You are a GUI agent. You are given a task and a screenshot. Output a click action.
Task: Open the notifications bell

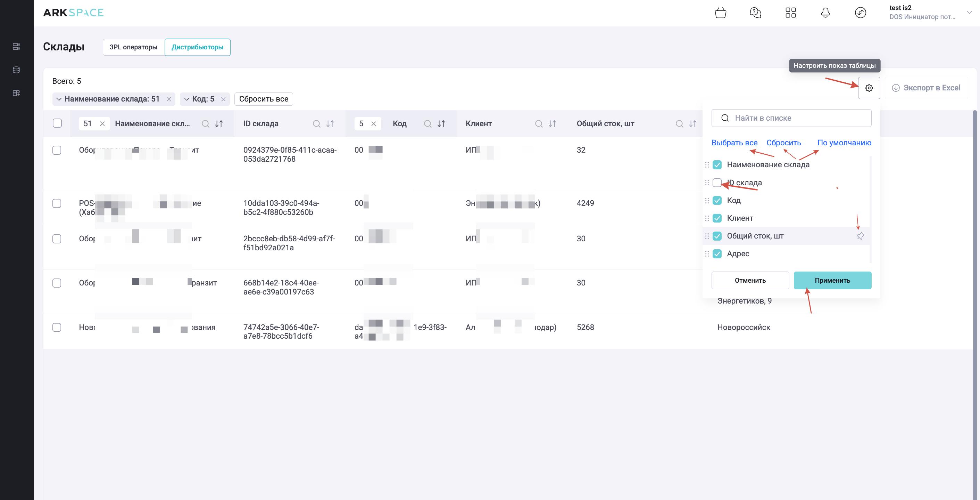point(825,13)
